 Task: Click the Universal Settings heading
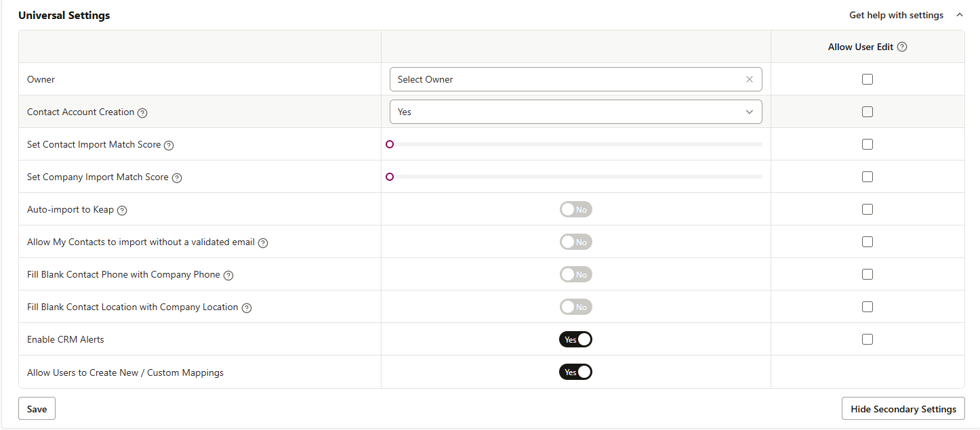[x=64, y=15]
